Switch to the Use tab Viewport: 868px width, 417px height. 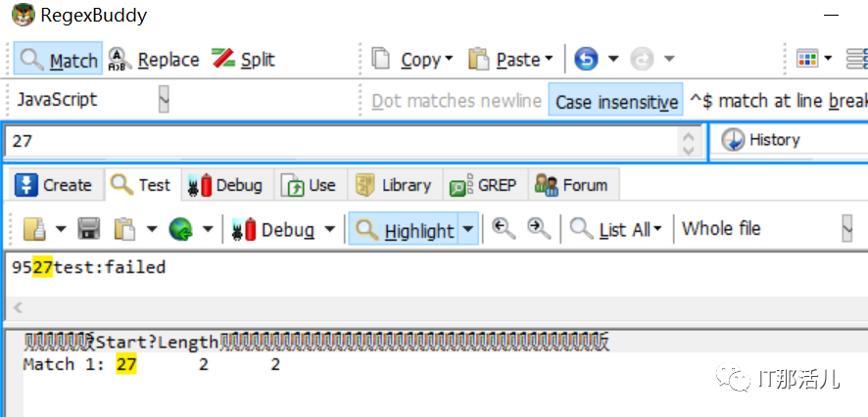tap(310, 185)
